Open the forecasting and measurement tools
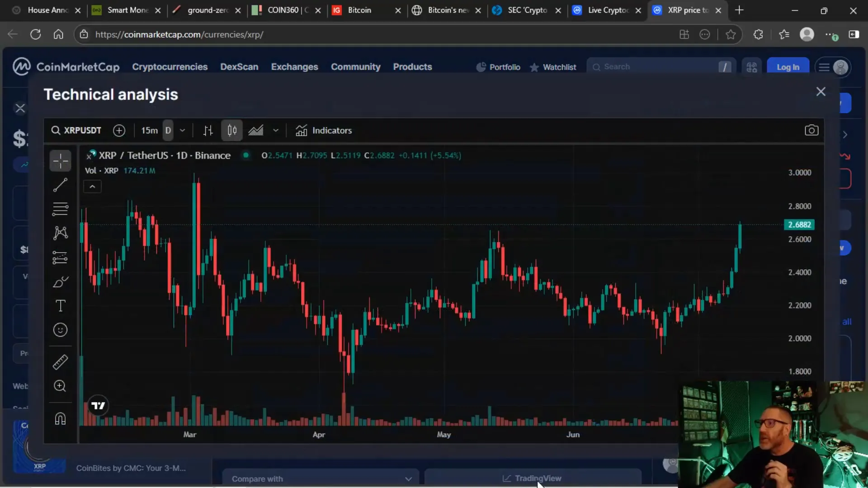Screen dimensions: 868x488 point(60,258)
